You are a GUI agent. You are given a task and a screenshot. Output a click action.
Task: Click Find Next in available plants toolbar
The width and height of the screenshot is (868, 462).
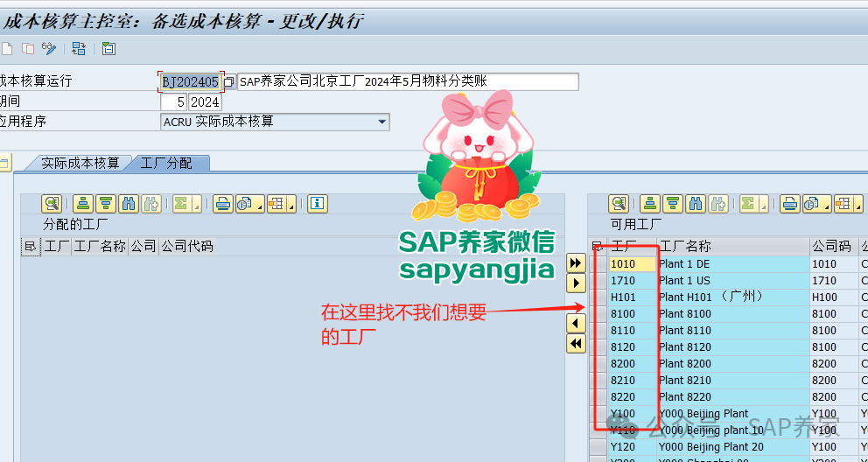[717, 204]
